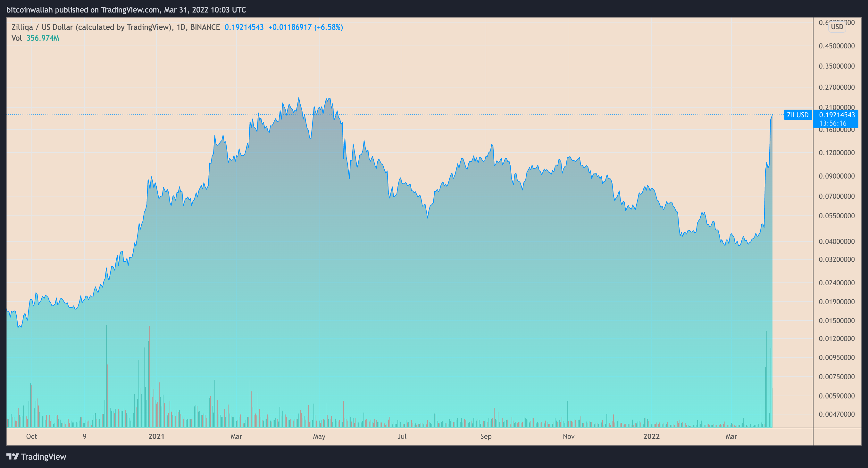Click the 0.04000000 price scale level
This screenshot has width=868, height=468.
pyautogui.click(x=836, y=241)
